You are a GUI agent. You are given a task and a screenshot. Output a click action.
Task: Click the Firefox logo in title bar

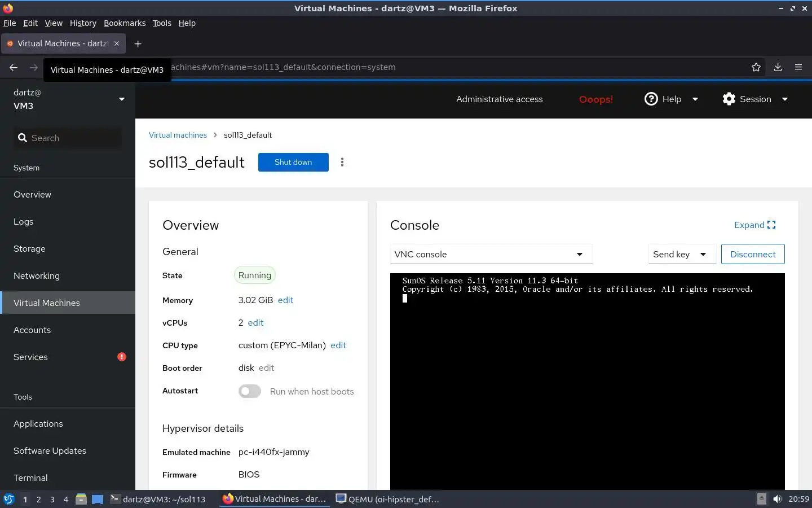(x=8, y=8)
